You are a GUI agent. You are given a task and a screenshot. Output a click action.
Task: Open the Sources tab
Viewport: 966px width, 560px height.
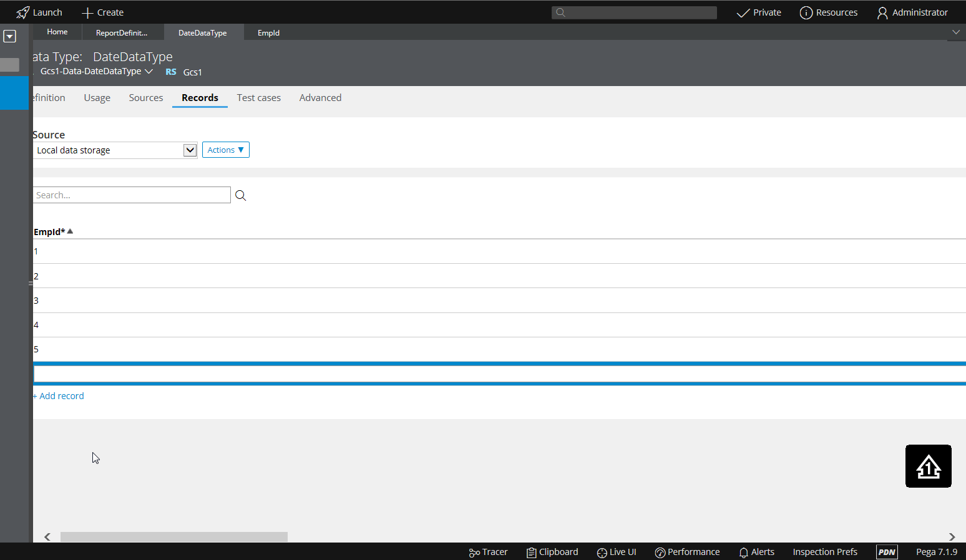pos(146,98)
